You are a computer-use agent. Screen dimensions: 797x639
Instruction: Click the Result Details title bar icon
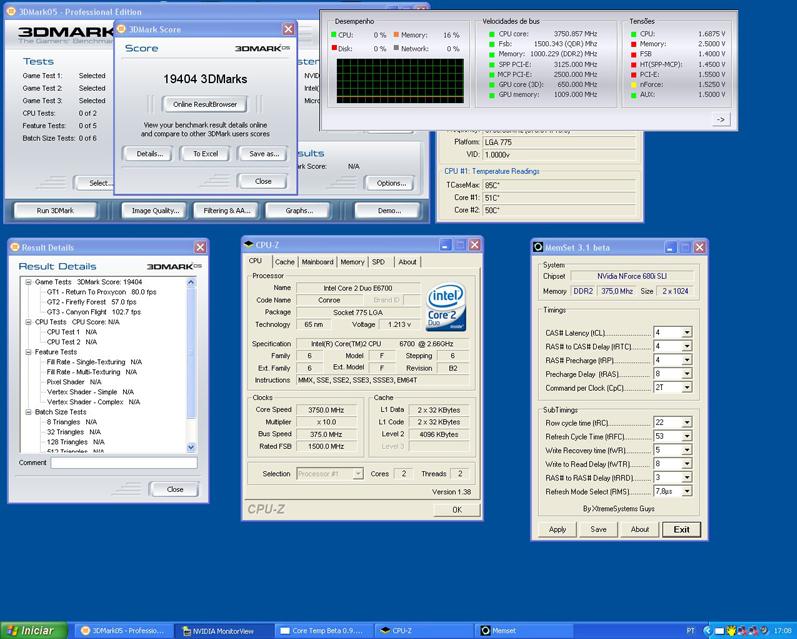click(x=15, y=247)
